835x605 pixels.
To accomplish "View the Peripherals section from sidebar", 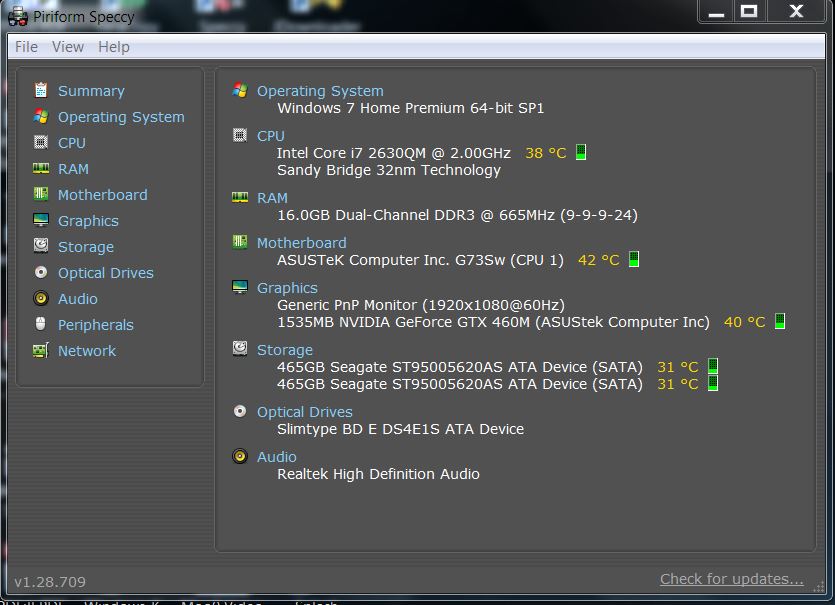I will (x=95, y=325).
